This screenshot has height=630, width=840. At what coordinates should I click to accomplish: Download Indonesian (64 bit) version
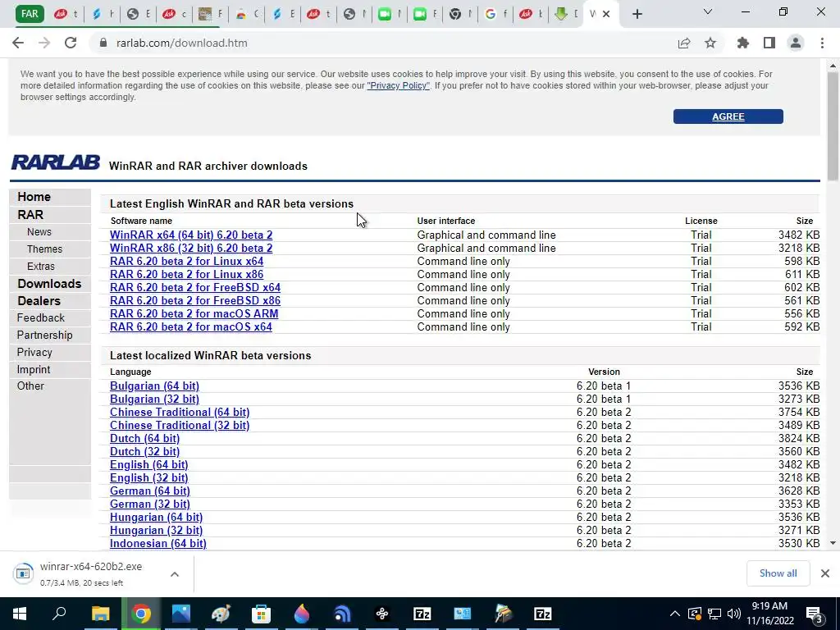[158, 543]
